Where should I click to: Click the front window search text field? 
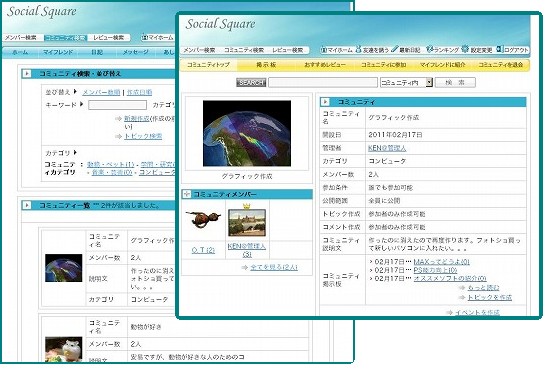tap(323, 83)
